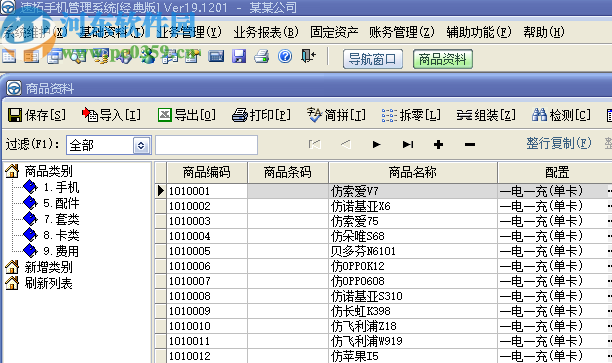The width and height of the screenshot is (612, 363).
Task: Sort by 商品编码 column header
Action: pyautogui.click(x=207, y=172)
